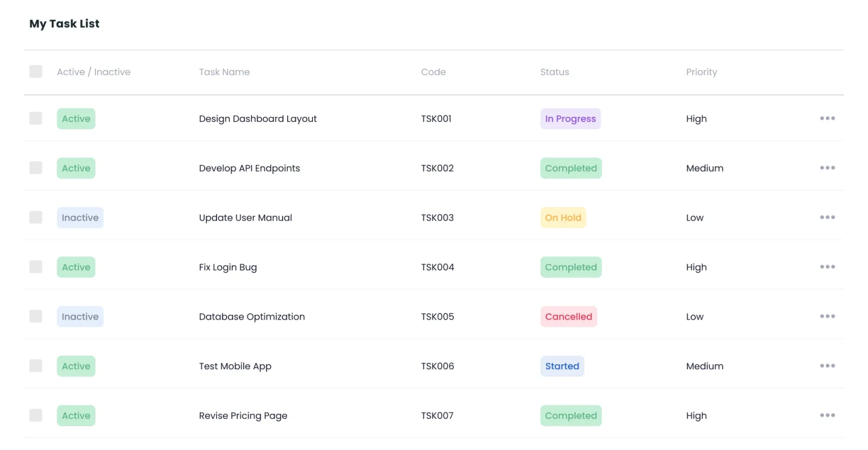Click the Started status badge for TSK006

tap(562, 366)
